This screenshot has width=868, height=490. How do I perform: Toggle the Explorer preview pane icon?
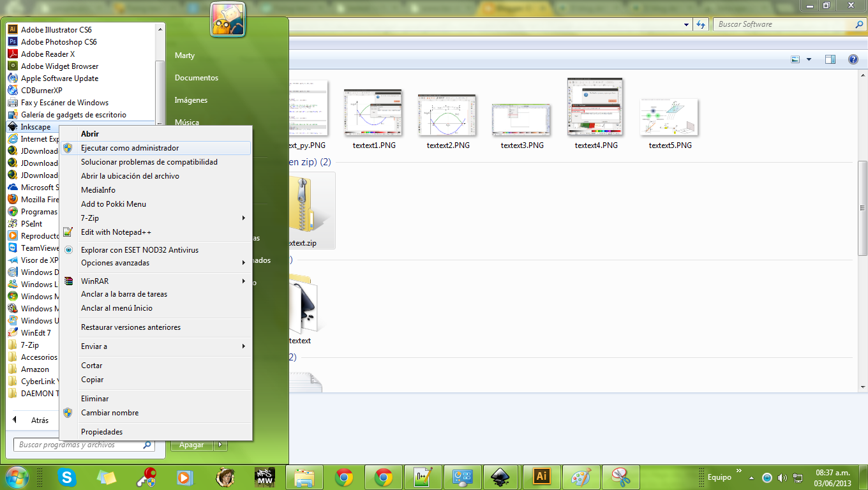(x=830, y=59)
